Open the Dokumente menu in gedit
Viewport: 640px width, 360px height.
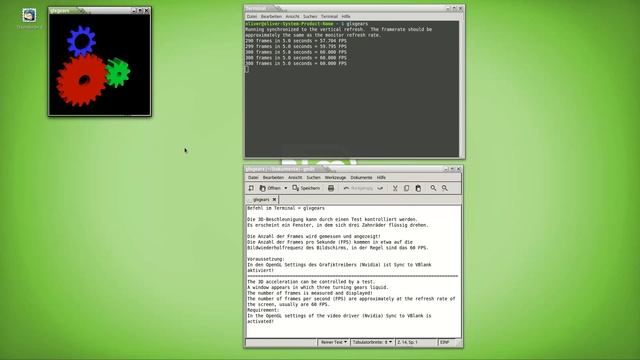(x=361, y=178)
